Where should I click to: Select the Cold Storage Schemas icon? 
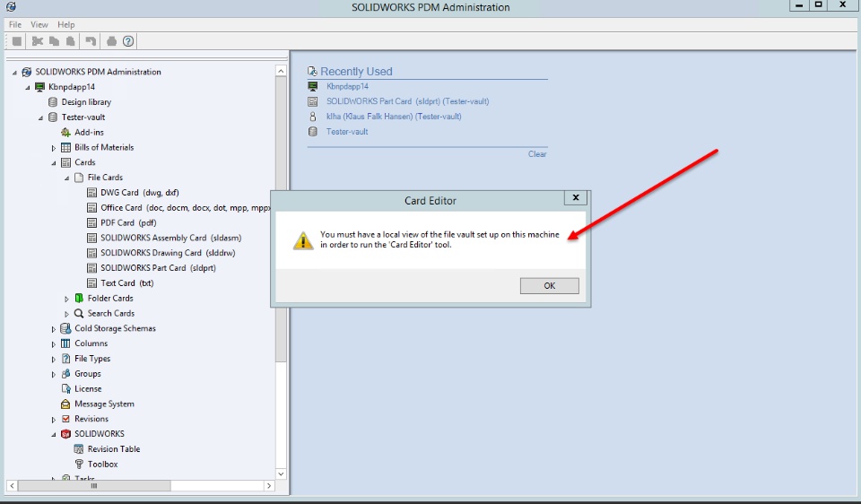[65, 328]
